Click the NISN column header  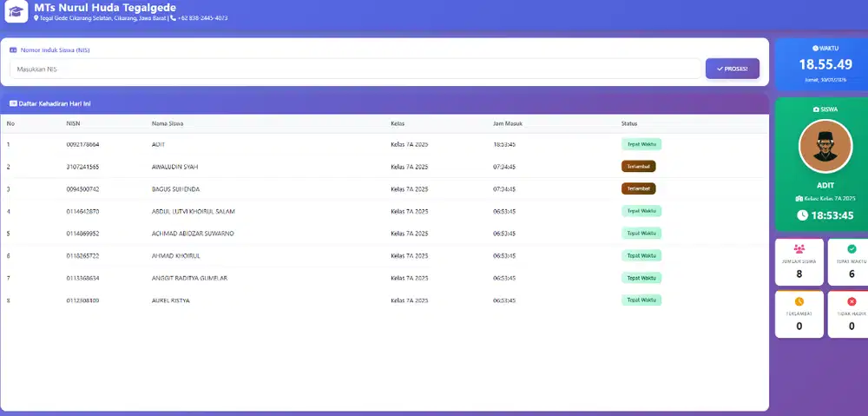73,123
